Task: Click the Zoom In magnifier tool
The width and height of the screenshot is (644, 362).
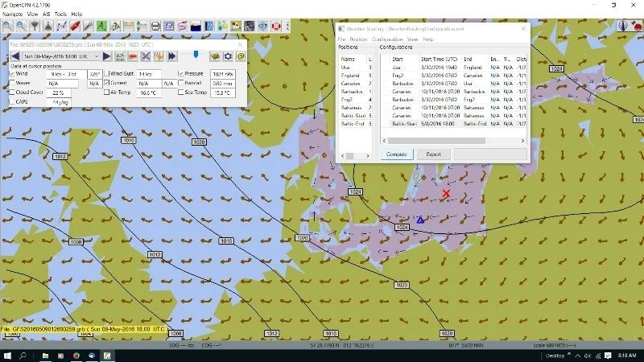Action: 7,27
